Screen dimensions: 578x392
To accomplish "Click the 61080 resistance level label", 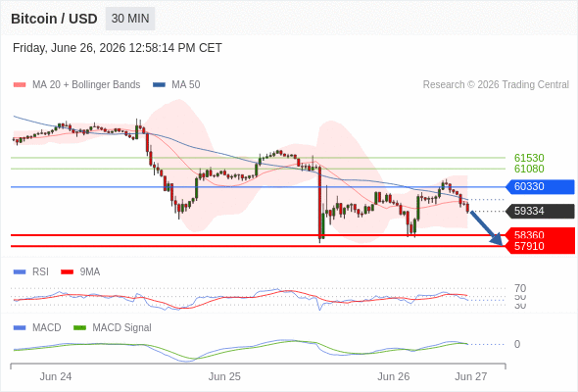I will pos(529,169).
